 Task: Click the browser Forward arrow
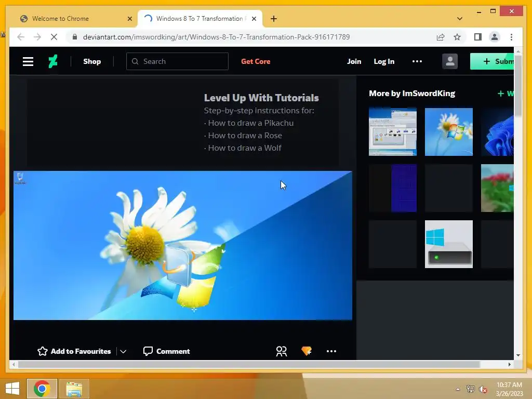pos(37,37)
